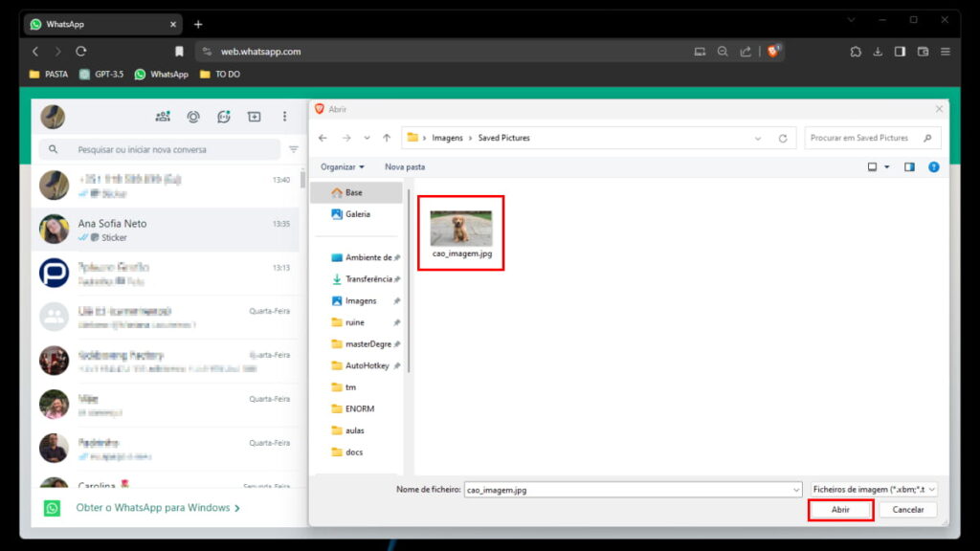The height and width of the screenshot is (551, 980).
Task: Toggle the bookmark star for web.whatsapp.com
Action: point(180,52)
